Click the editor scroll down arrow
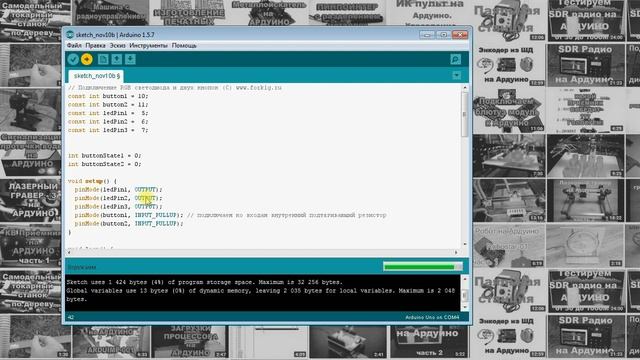Image resolution: width=640 pixels, height=360 pixels. 464,244
